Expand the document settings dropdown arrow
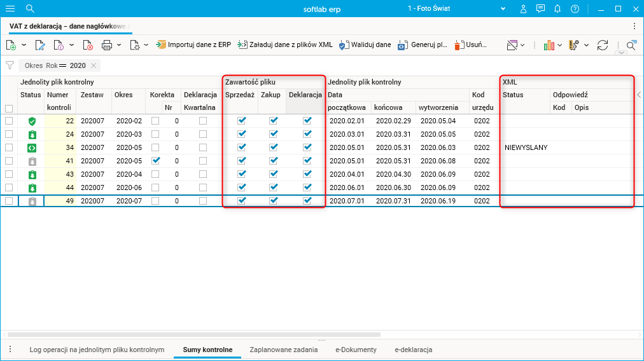The width and height of the screenshot is (644, 361). 146,44
